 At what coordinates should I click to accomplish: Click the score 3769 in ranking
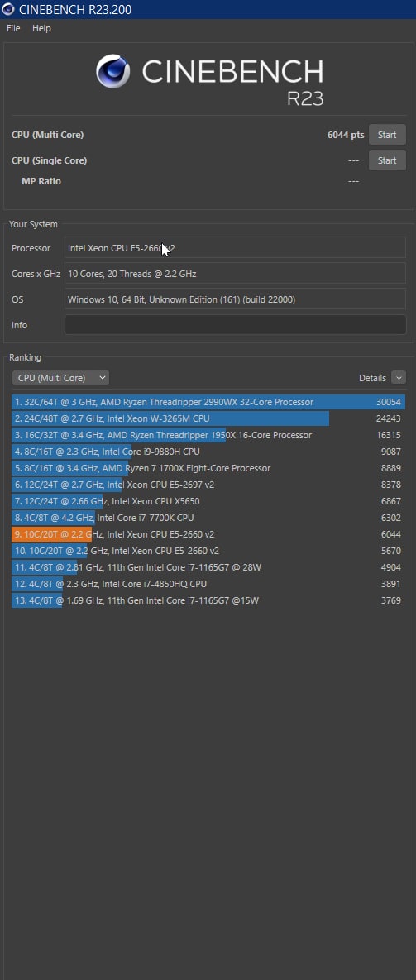point(390,600)
